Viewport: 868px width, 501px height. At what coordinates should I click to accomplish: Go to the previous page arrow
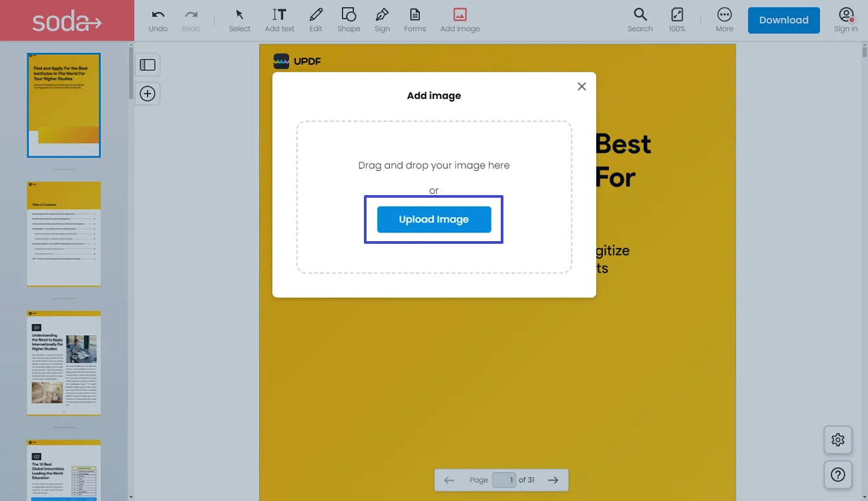click(x=449, y=480)
